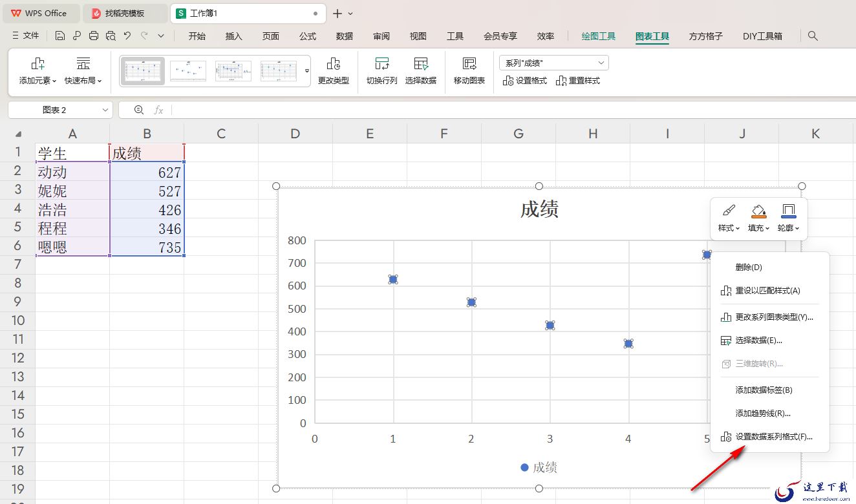Image resolution: width=856 pixels, height=504 pixels.
Task: Open the tab list arrow beside the plus
Action: coord(350,14)
